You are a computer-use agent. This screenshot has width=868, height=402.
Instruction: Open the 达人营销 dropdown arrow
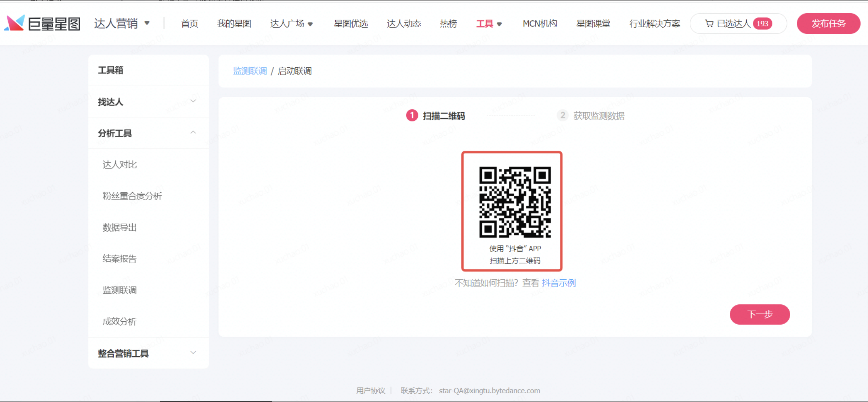pyautogui.click(x=147, y=23)
